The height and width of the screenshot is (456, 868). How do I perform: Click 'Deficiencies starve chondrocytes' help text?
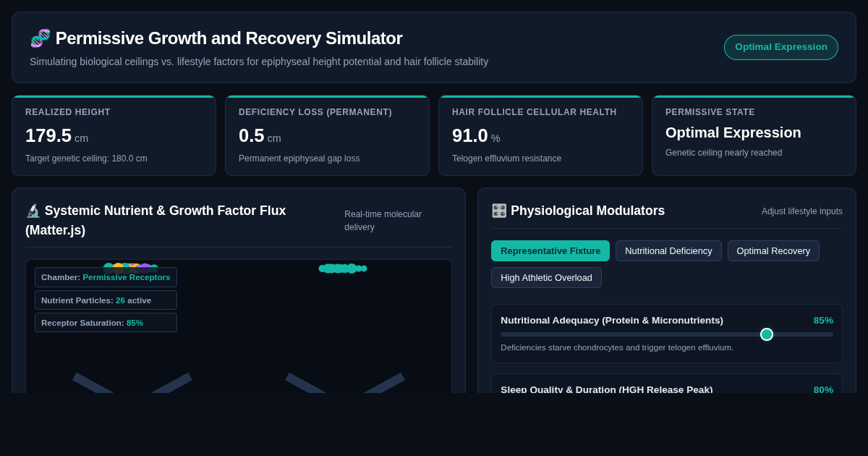point(617,347)
